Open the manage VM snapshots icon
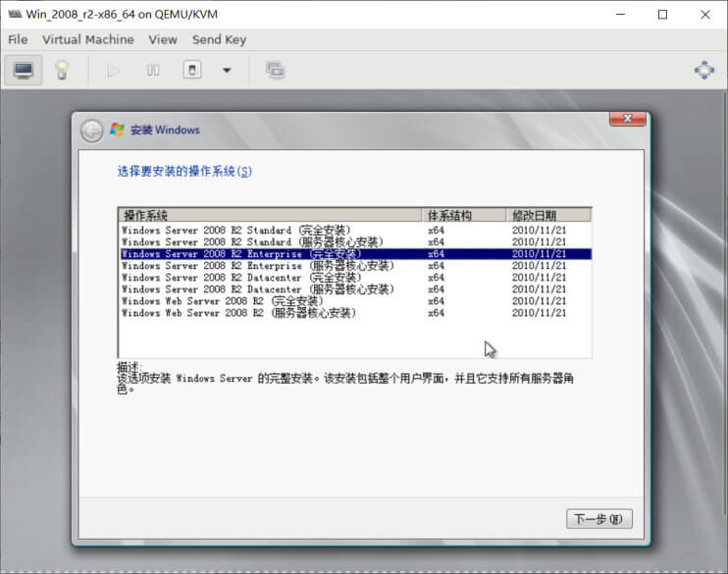728x574 pixels. (275, 70)
